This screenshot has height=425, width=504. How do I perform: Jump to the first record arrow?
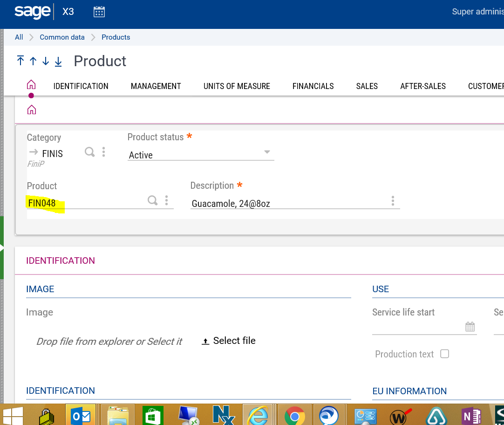[20, 61]
